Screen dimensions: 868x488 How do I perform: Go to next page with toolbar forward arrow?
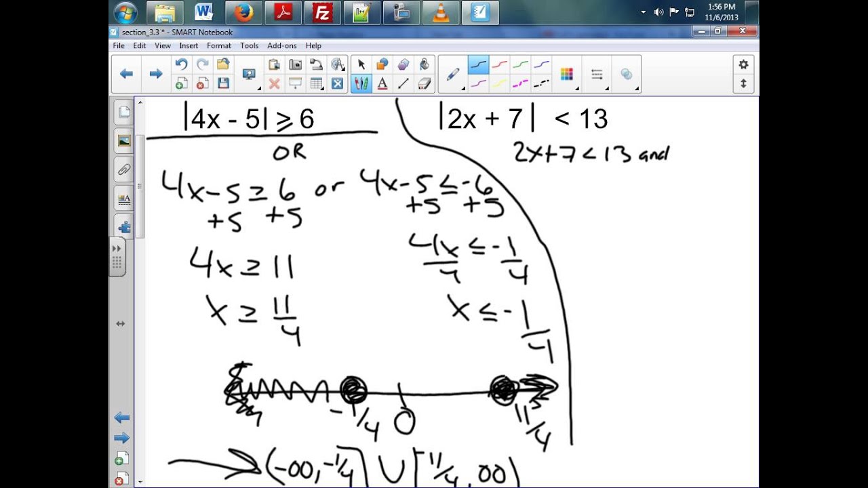pos(156,74)
